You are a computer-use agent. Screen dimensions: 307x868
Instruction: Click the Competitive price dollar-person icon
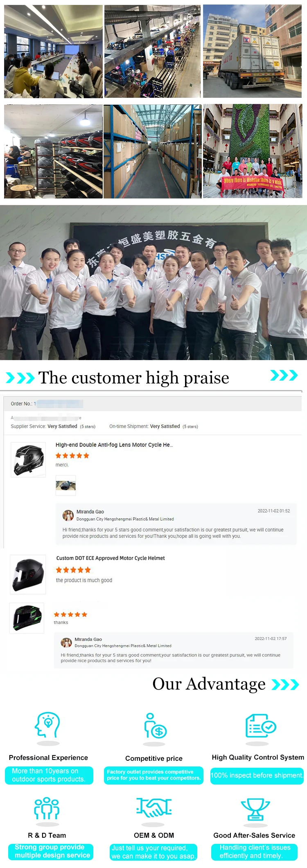(x=155, y=726)
